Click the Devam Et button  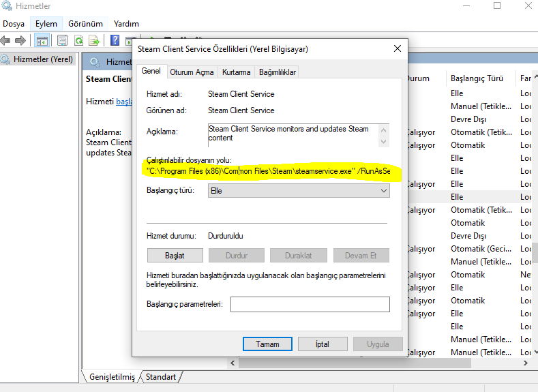[361, 256]
